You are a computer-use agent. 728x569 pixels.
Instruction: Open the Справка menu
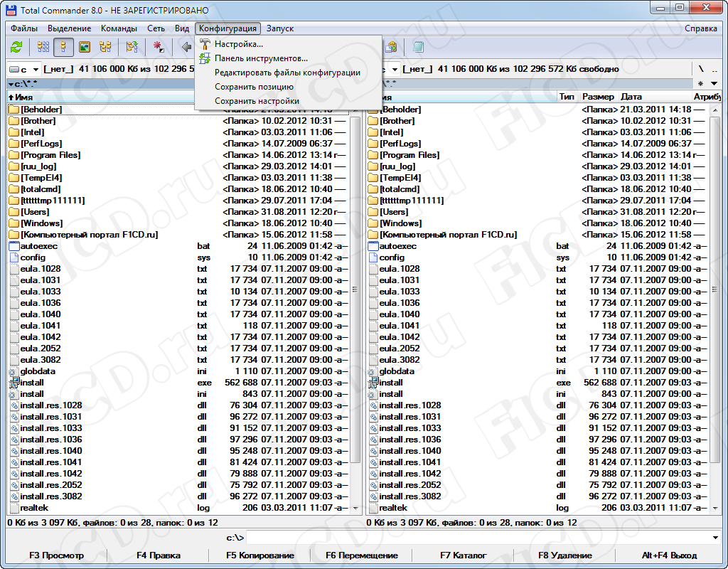(700, 28)
